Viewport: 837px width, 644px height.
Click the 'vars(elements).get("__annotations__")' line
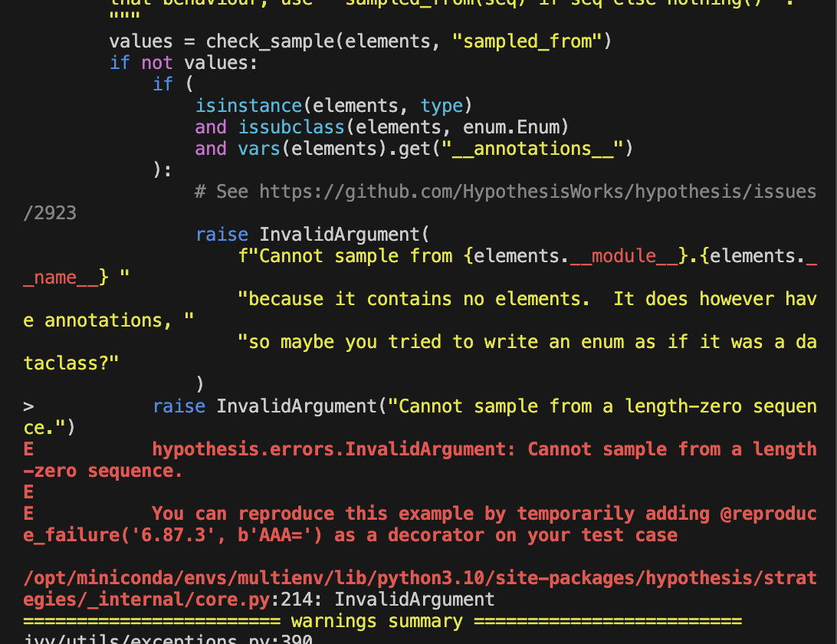tap(435, 149)
